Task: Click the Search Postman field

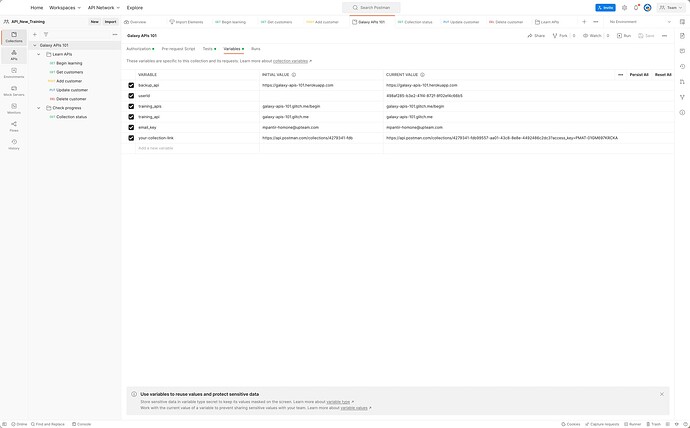Action: coord(371,7)
